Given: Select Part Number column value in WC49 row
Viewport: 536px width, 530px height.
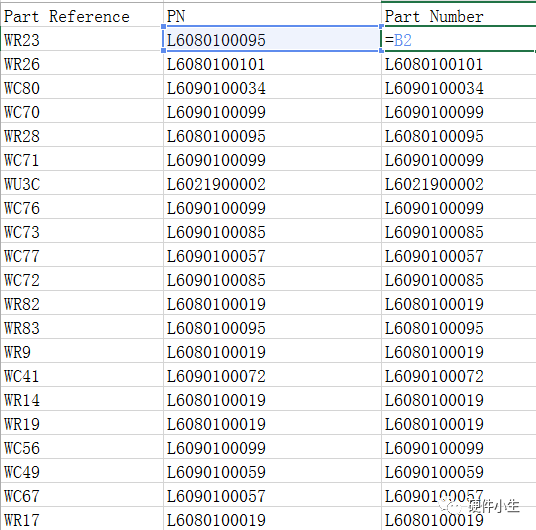Looking at the screenshot, I should [x=458, y=471].
